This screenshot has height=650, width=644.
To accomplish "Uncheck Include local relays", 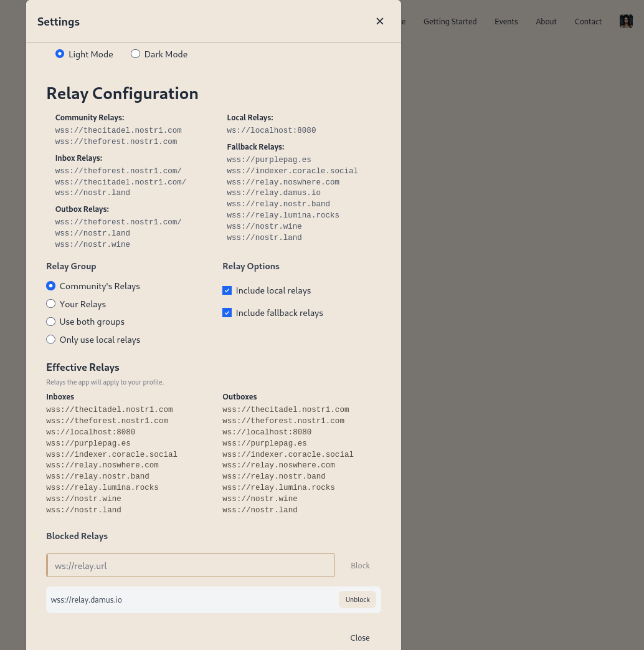I will point(227,290).
